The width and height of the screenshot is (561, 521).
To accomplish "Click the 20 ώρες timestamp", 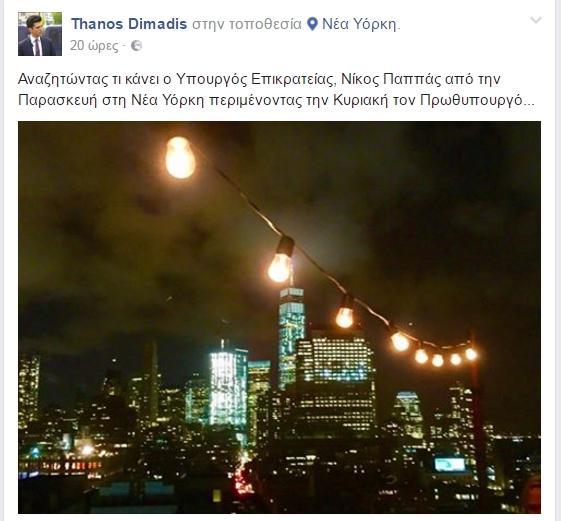I will pos(94,46).
